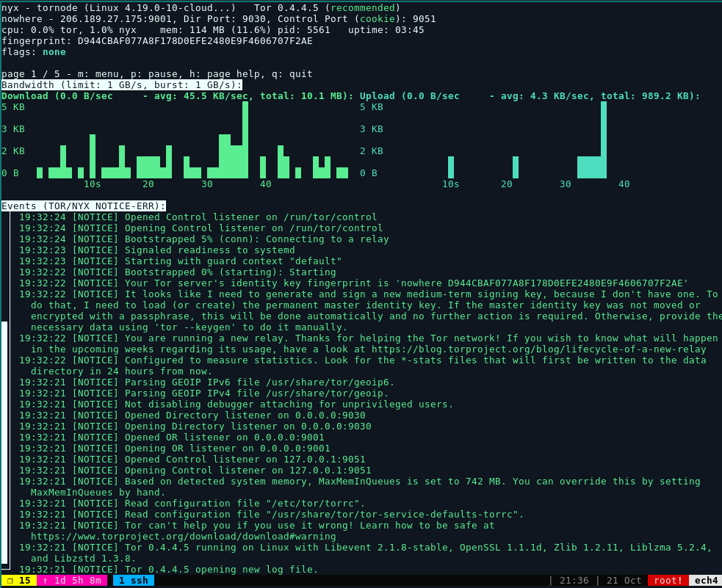Click the 'Opening OR listener on 0.0.0.0:9001' entry

coord(175,449)
